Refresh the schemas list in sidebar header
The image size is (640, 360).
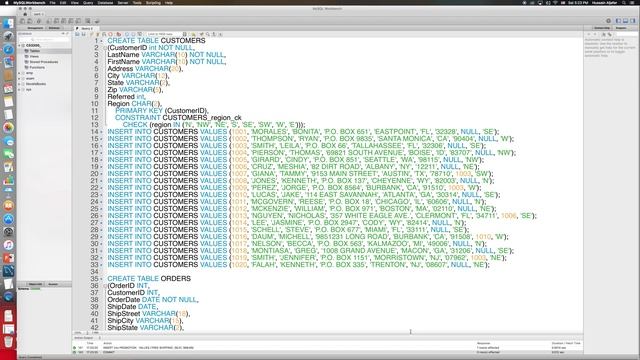[63, 33]
